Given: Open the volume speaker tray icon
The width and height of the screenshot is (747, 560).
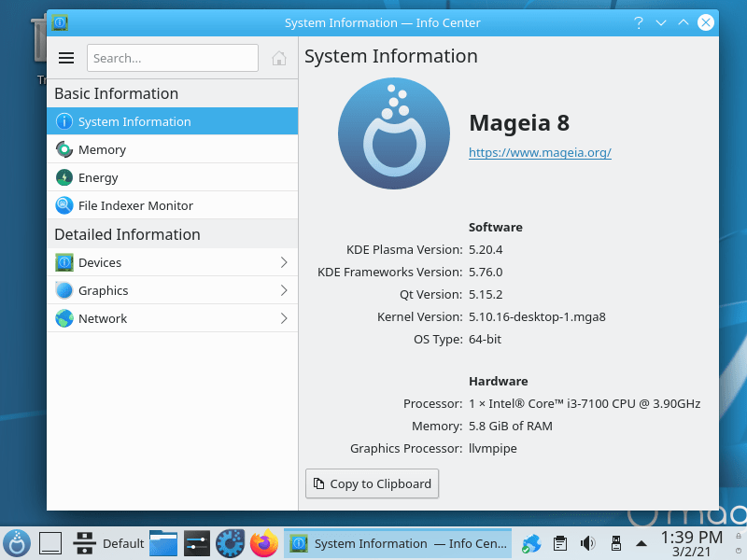Looking at the screenshot, I should point(588,543).
